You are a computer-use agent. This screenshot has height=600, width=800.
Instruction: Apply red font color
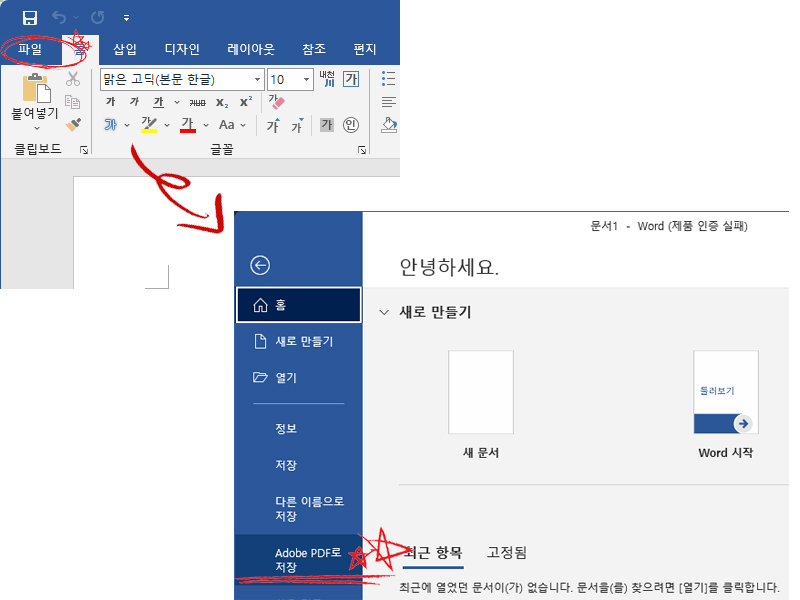tap(188, 124)
